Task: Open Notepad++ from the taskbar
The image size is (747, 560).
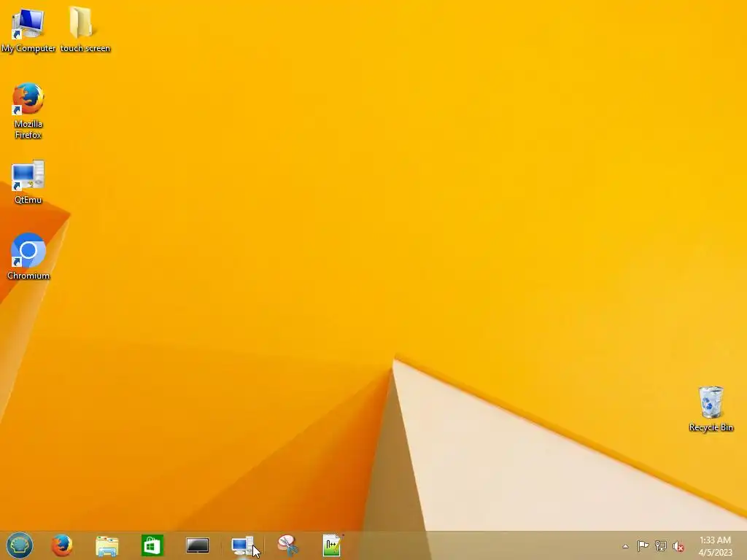Action: (x=333, y=545)
